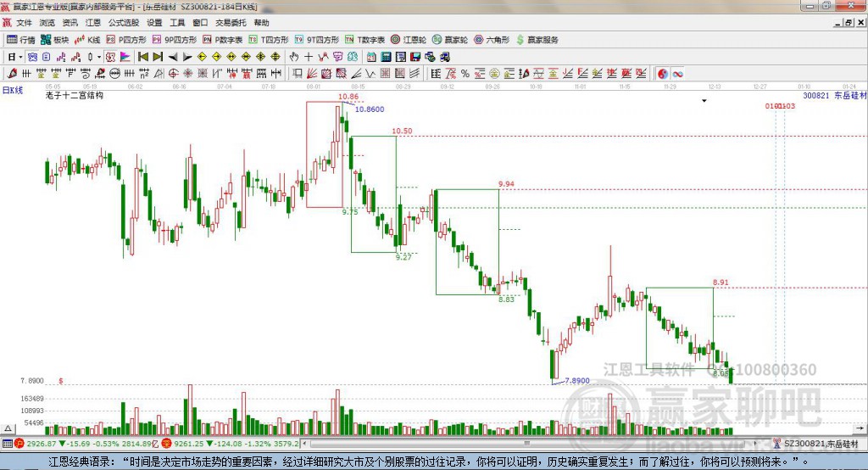Select the crosshair cursor tool

(x=309, y=57)
